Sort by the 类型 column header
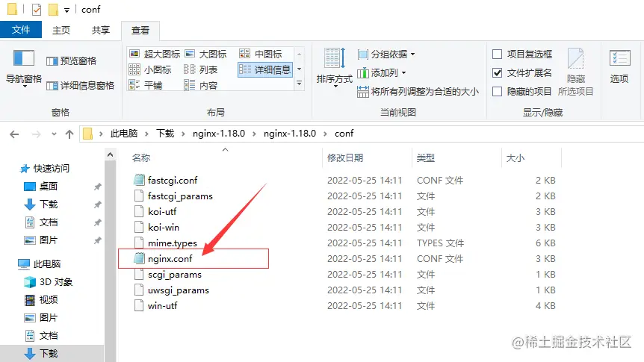 point(426,158)
